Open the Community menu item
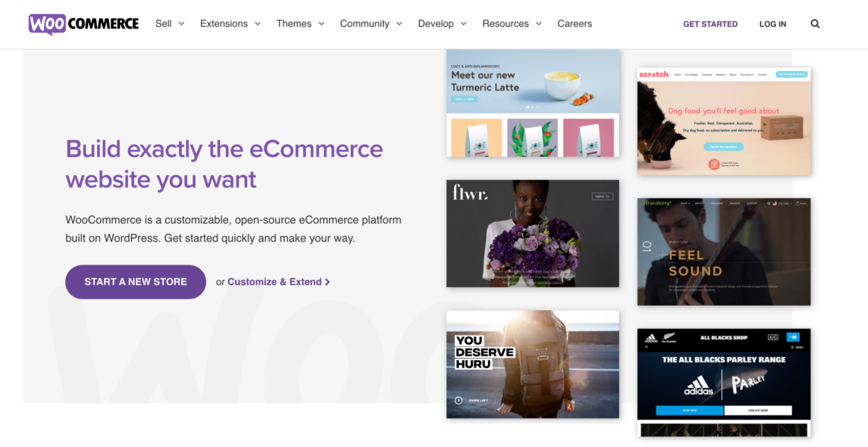Image resolution: width=868 pixels, height=447 pixels. click(x=364, y=24)
